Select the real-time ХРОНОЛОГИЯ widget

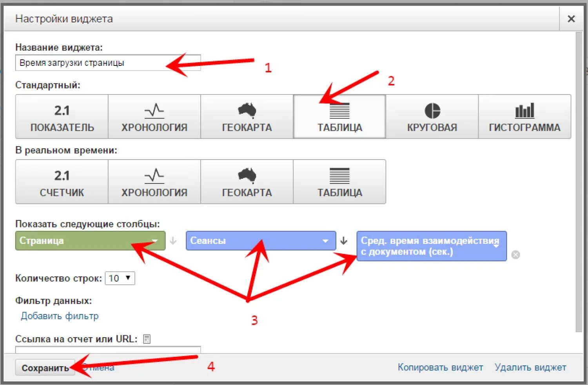154,182
